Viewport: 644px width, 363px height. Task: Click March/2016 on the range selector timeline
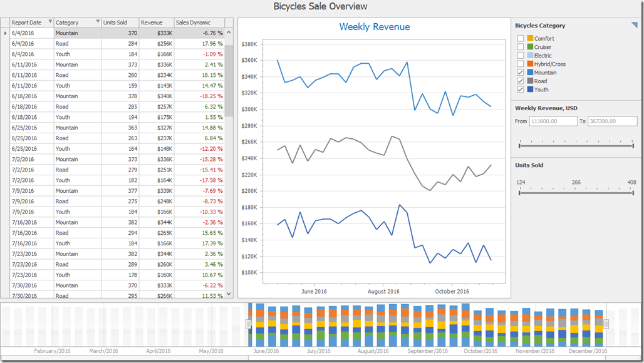point(103,351)
